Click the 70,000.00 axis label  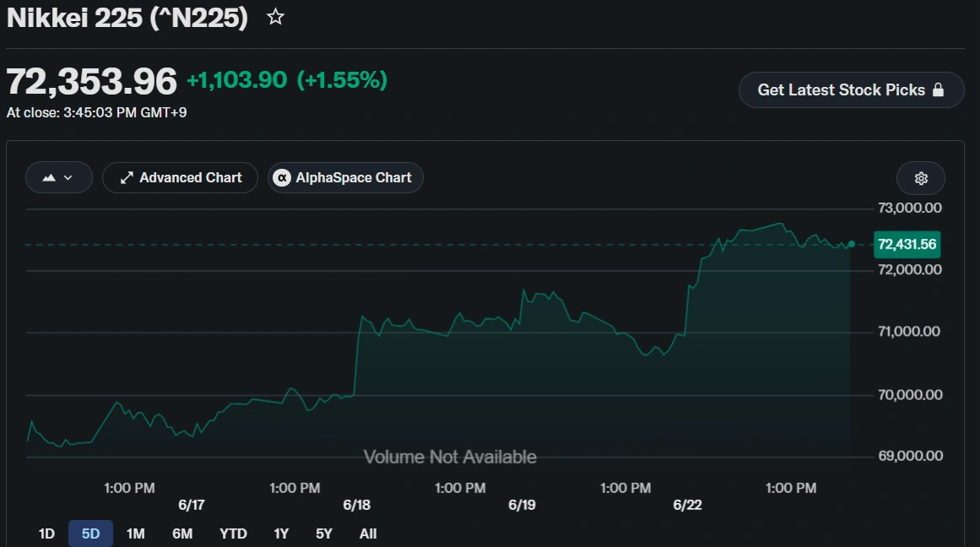(910, 395)
